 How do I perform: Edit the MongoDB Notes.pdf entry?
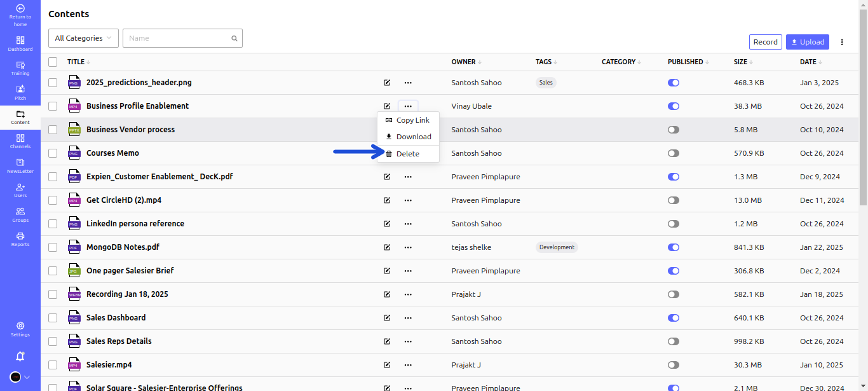[387, 247]
